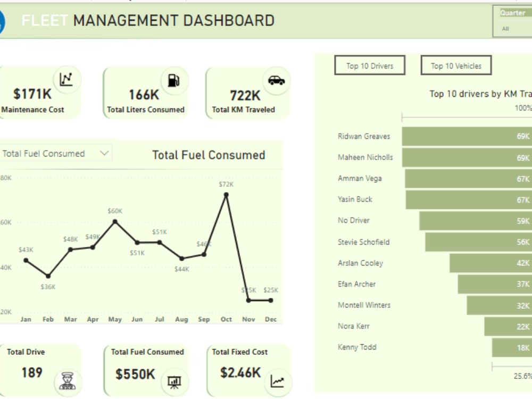Select the February $36K data point

(x=48, y=276)
